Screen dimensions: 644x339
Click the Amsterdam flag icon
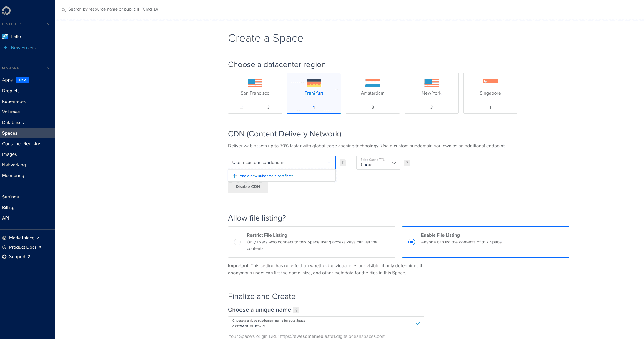372,83
